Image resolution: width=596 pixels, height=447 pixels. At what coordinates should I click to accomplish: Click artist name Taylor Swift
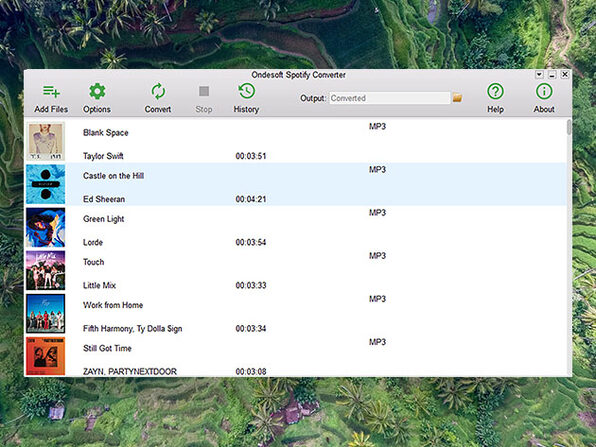coord(103,156)
